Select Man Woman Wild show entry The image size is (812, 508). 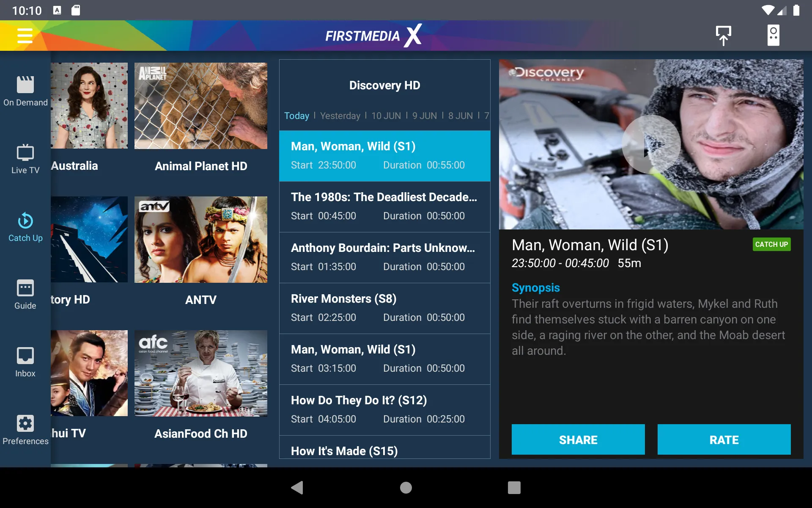click(x=384, y=155)
